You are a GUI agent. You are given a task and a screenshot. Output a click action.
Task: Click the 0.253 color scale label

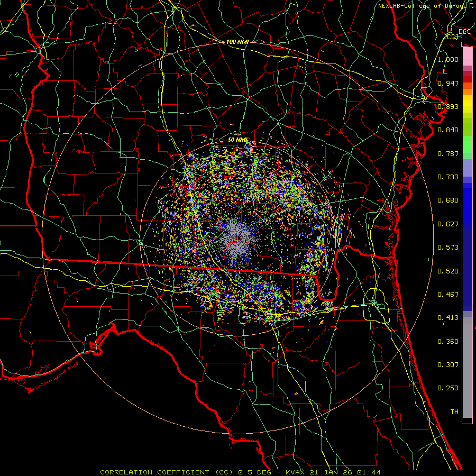pos(448,388)
